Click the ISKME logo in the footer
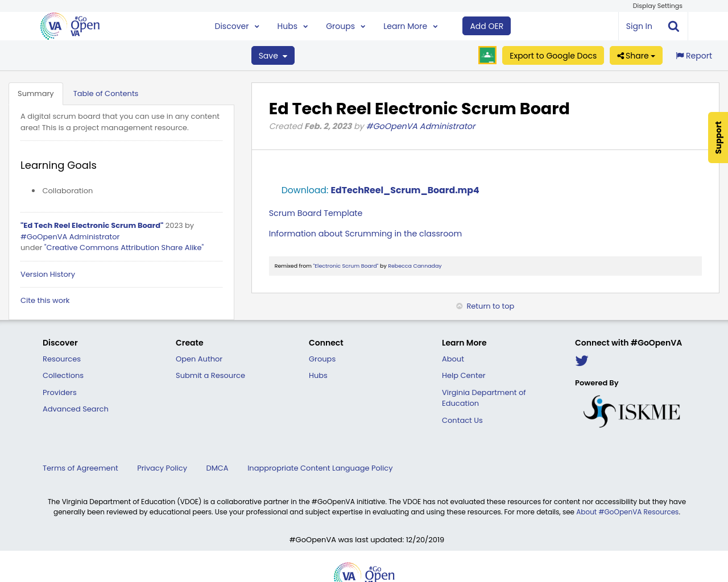Screen dimensions: 728x582 631,410
